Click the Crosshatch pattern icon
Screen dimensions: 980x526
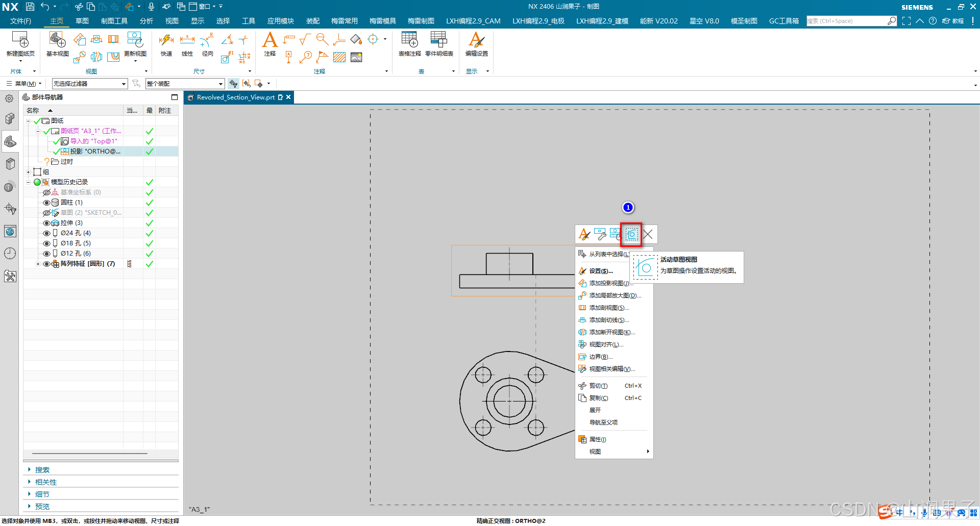(x=339, y=57)
